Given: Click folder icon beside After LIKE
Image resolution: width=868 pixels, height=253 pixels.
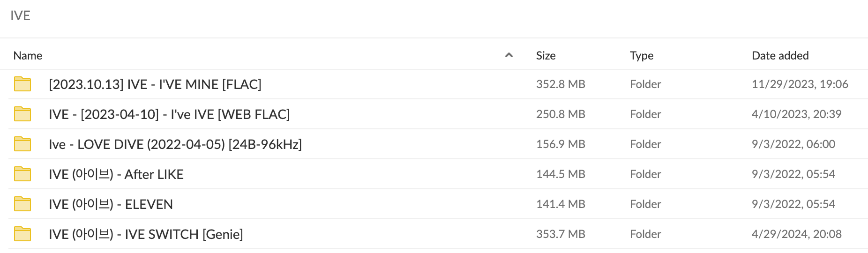Looking at the screenshot, I should point(22,174).
